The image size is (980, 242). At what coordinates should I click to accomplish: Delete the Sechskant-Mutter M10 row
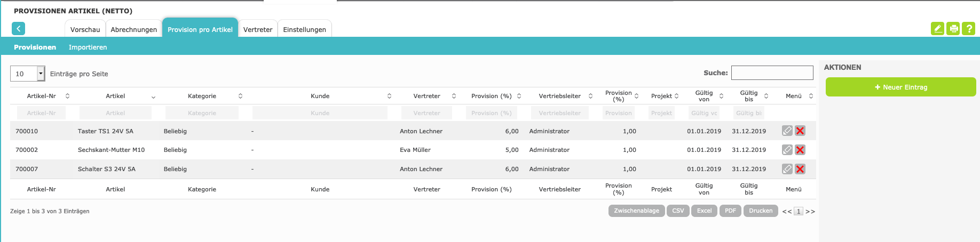800,150
